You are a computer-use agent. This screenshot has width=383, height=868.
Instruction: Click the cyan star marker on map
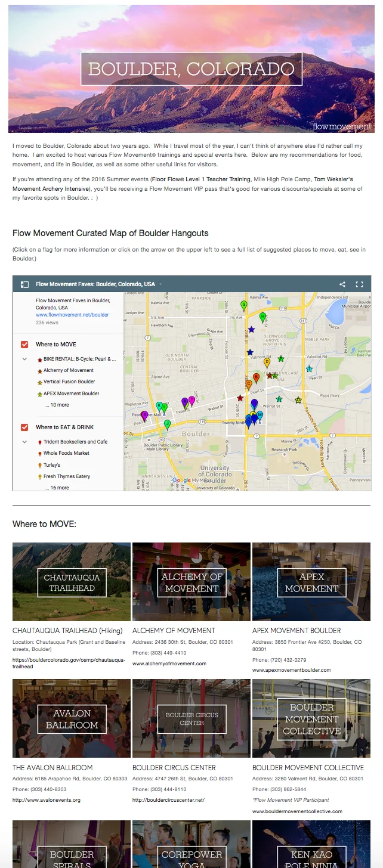point(309,369)
